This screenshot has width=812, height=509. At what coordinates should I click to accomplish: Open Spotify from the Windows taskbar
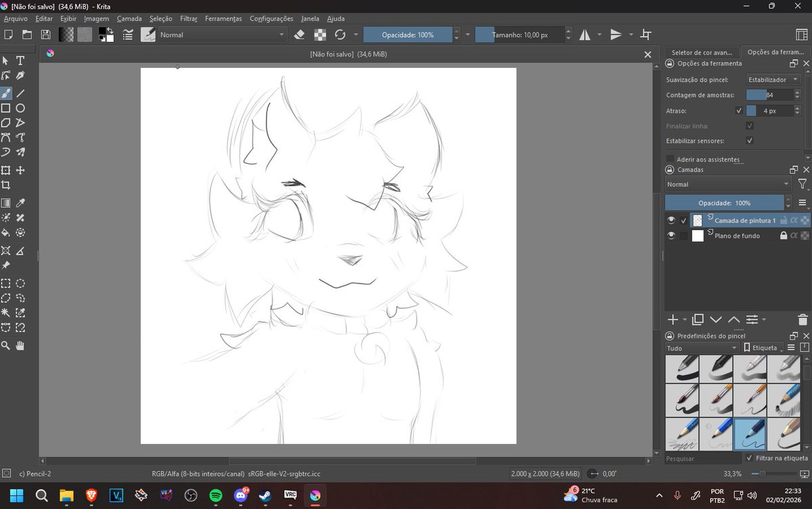(x=216, y=495)
